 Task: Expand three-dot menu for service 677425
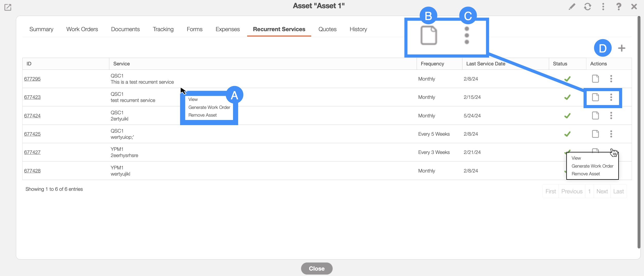[611, 134]
